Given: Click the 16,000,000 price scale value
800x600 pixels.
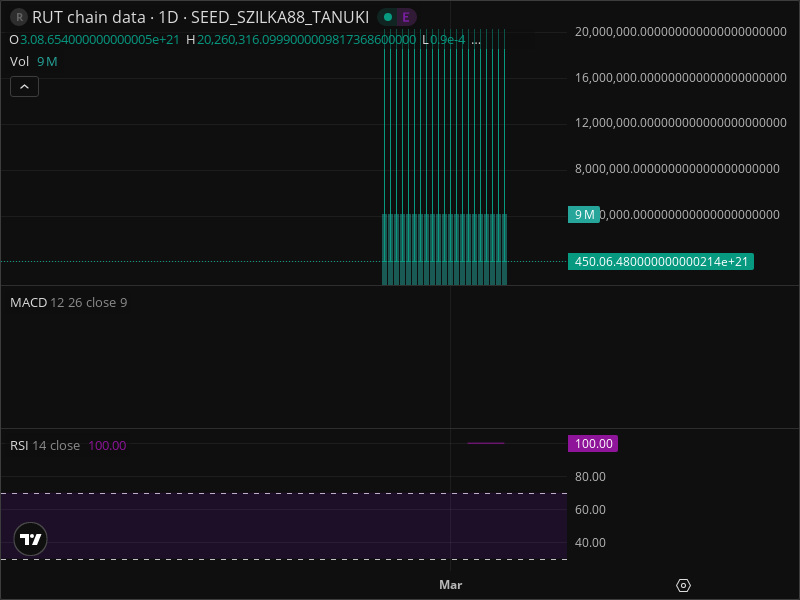Looking at the screenshot, I should point(681,78).
